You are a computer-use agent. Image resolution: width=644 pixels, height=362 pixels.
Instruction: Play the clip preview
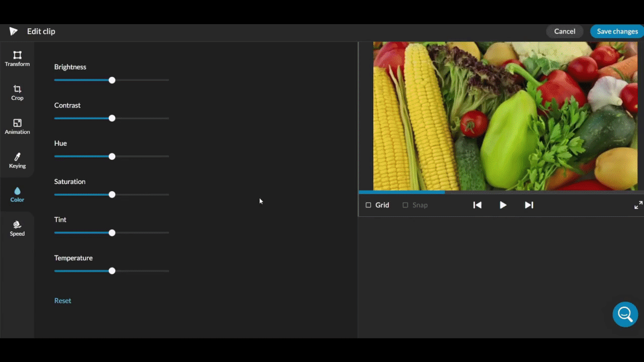pyautogui.click(x=503, y=205)
